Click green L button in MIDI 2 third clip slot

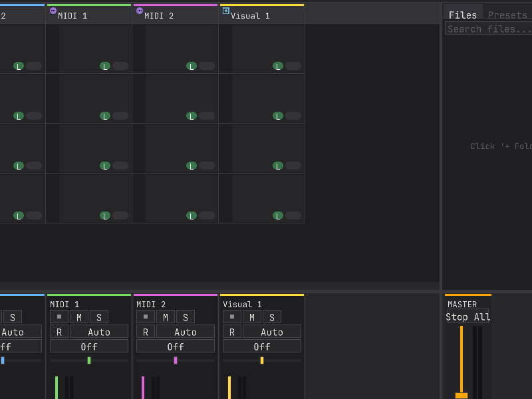192,166
